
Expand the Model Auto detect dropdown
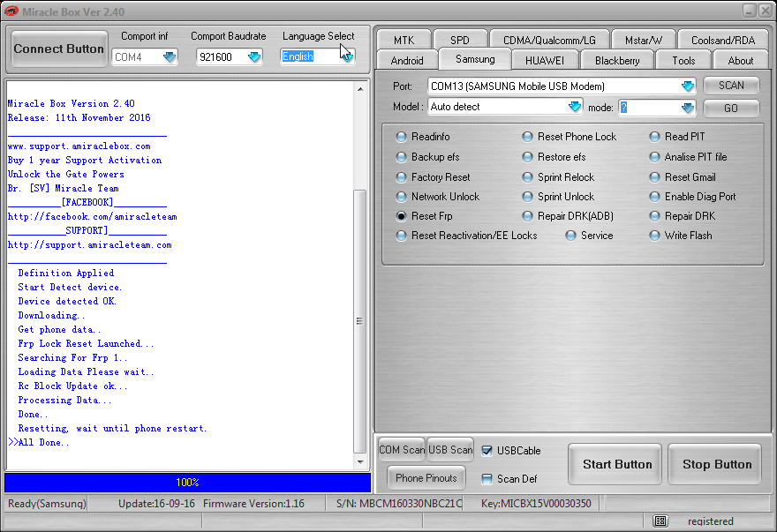pyautogui.click(x=574, y=107)
